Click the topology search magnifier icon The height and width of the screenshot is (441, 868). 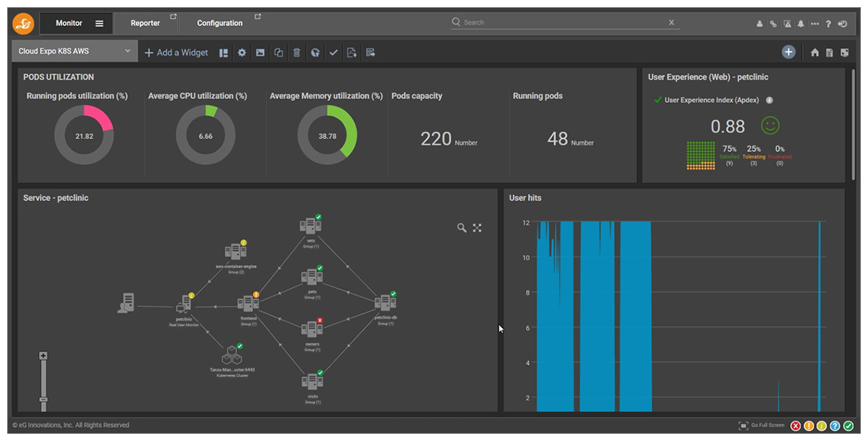(x=461, y=227)
